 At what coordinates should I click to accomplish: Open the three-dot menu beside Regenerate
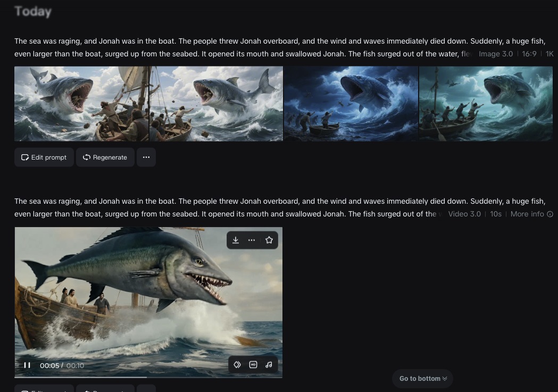coord(146,157)
